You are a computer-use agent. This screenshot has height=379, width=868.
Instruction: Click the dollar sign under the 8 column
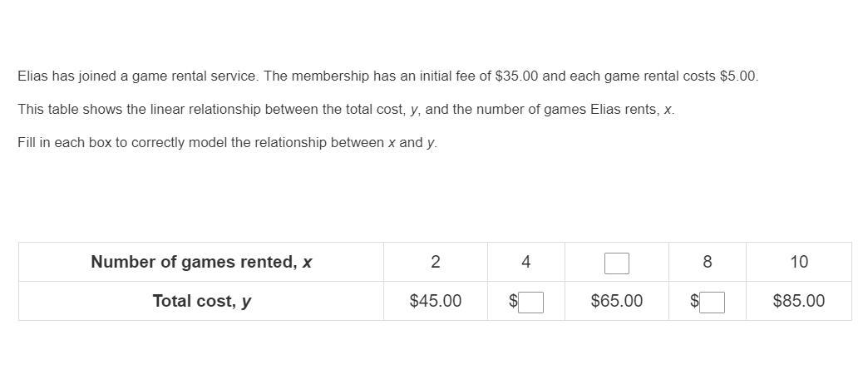(x=694, y=301)
